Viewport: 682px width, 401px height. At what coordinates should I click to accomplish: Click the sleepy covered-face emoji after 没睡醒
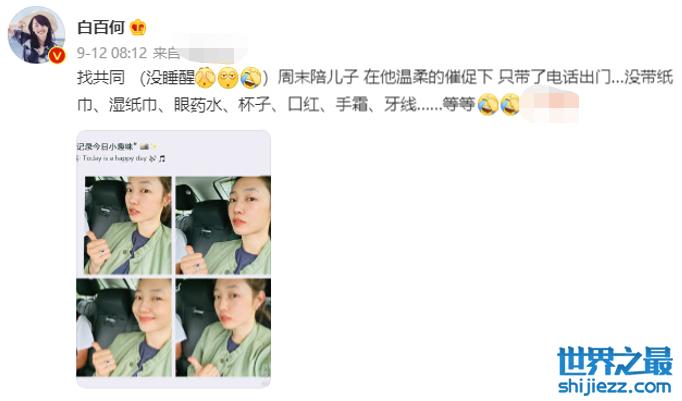(x=205, y=78)
